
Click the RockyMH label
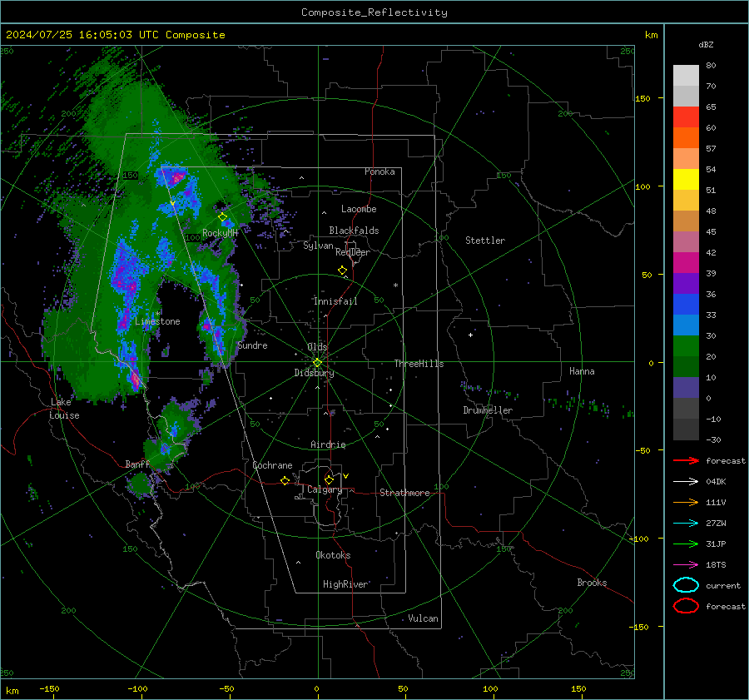pyautogui.click(x=220, y=233)
